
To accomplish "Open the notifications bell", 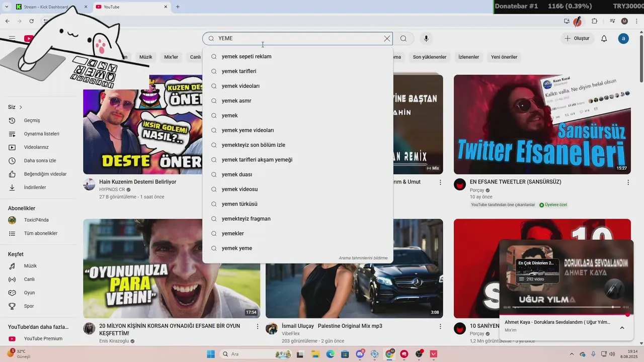I will coord(604,39).
